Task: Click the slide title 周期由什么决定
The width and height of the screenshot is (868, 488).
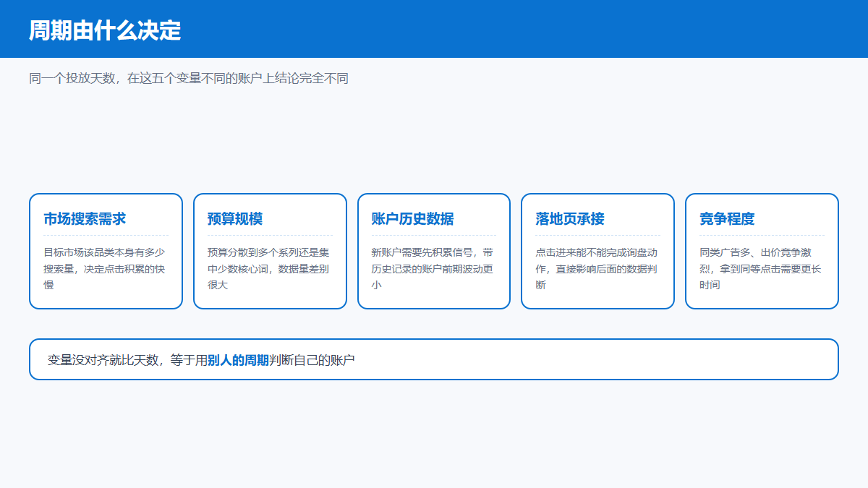Action: pyautogui.click(x=105, y=30)
